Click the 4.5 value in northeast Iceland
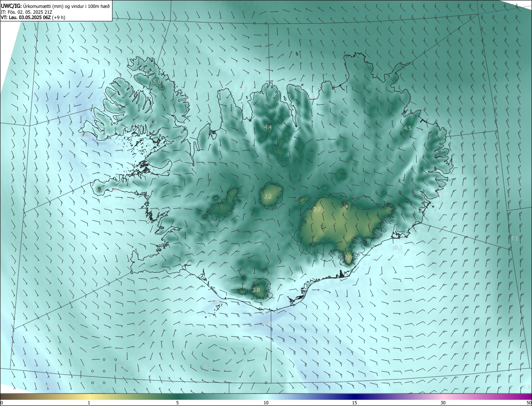 coord(408,128)
